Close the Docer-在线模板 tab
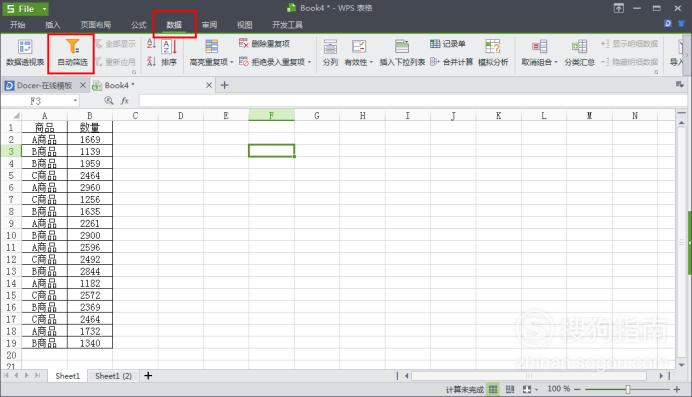The width and height of the screenshot is (692, 397). [x=83, y=85]
